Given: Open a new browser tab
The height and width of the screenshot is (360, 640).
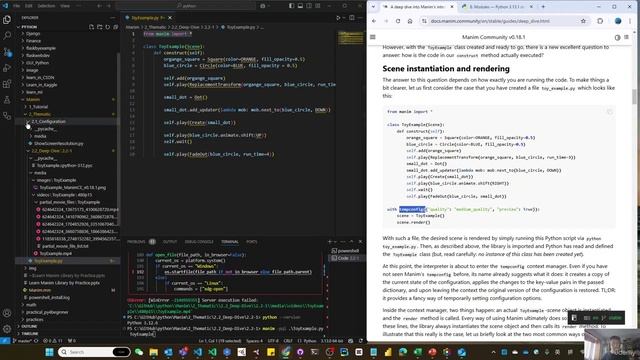Looking at the screenshot, I should 543,7.
